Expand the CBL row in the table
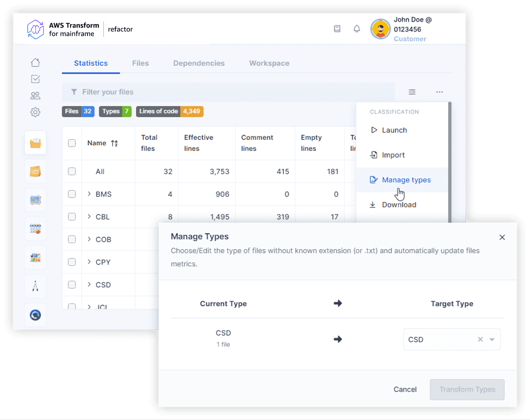The height and width of the screenshot is (420, 530). [89, 217]
